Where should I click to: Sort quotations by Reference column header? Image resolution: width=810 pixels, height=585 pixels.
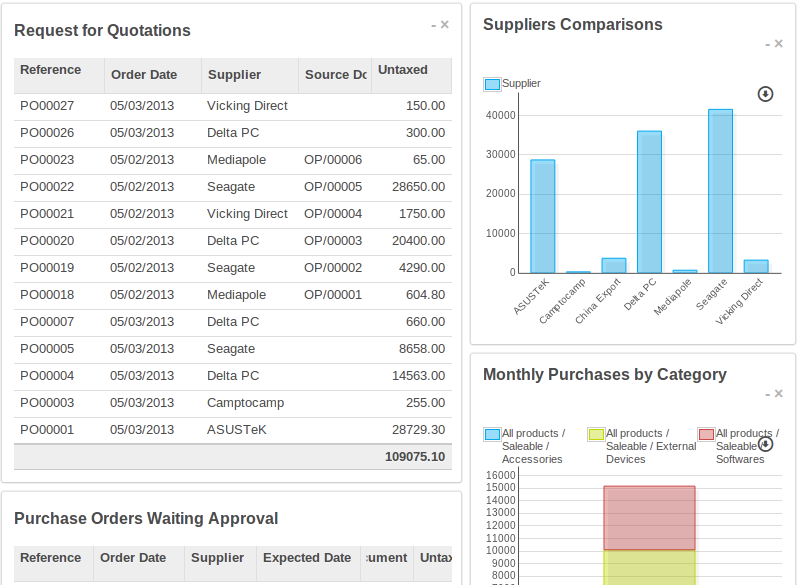coord(51,70)
